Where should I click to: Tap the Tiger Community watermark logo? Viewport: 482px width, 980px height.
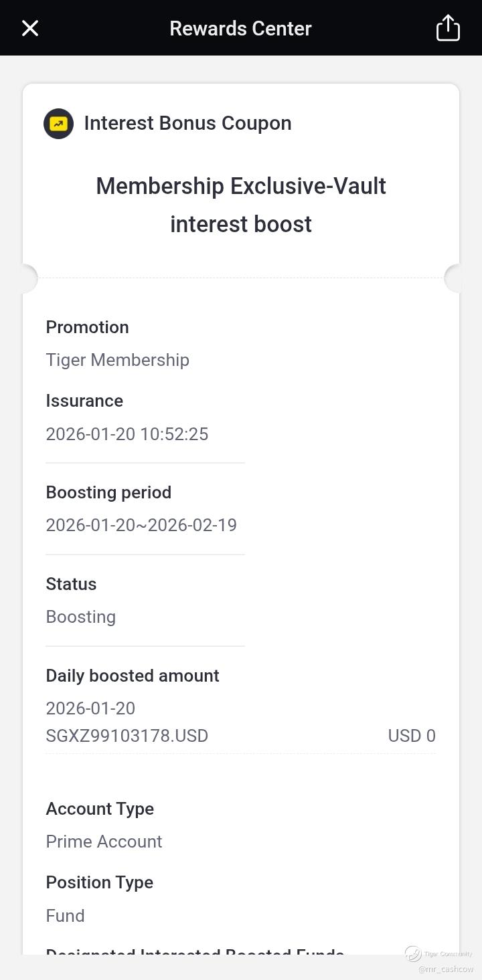coord(414,953)
